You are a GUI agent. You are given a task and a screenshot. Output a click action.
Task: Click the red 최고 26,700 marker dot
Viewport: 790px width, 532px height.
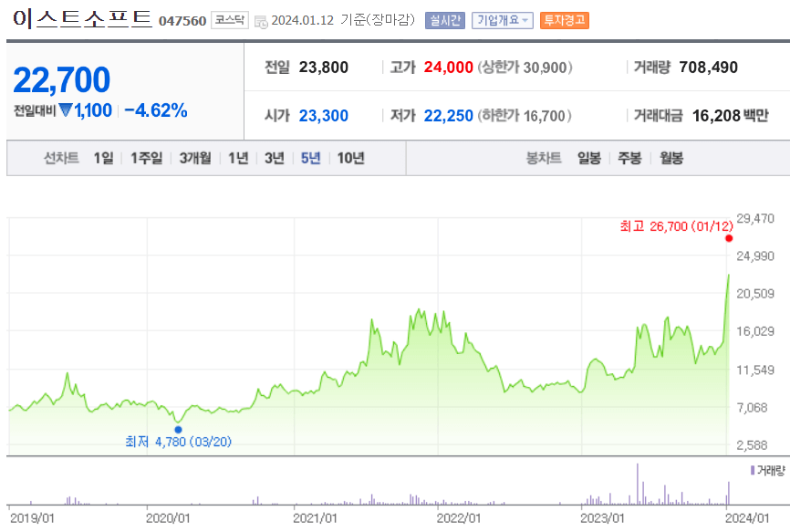pos(729,238)
